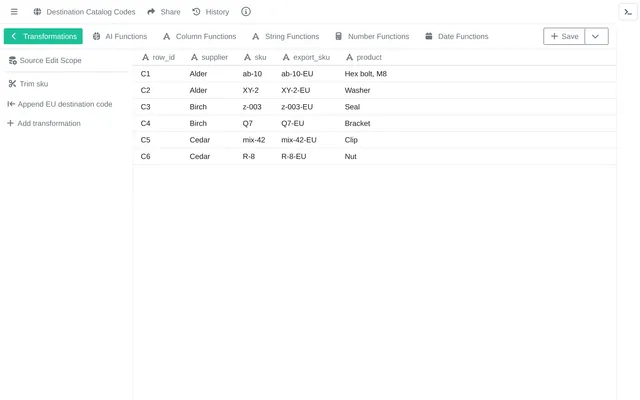Click the plus icon for Add transformation

(x=11, y=123)
